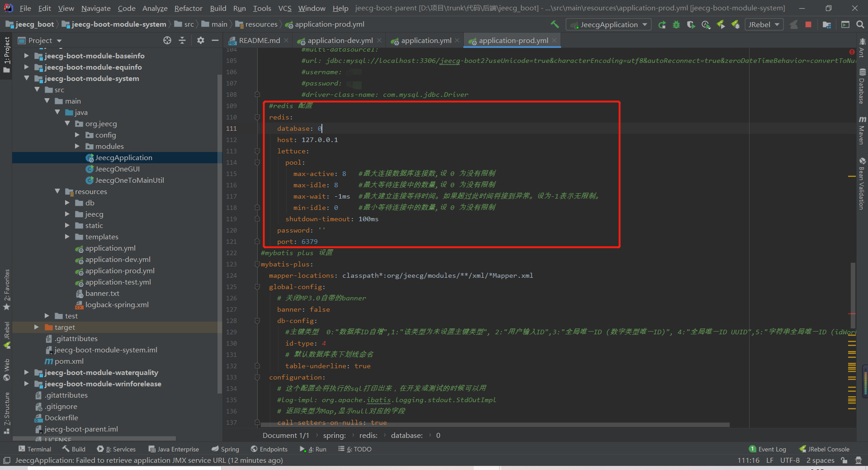The image size is (868, 470).
Task: Open JeecgApplication run configuration dropdown
Action: coord(609,25)
